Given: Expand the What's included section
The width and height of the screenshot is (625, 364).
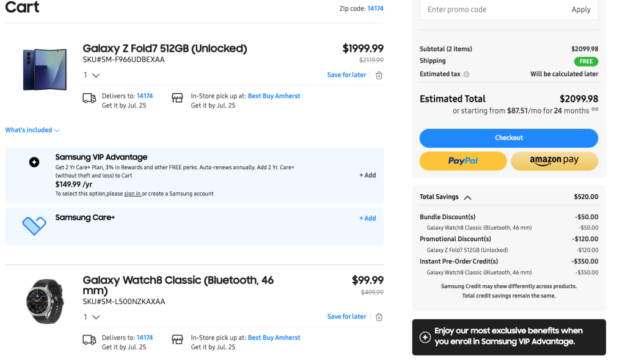Looking at the screenshot, I should click(x=32, y=129).
